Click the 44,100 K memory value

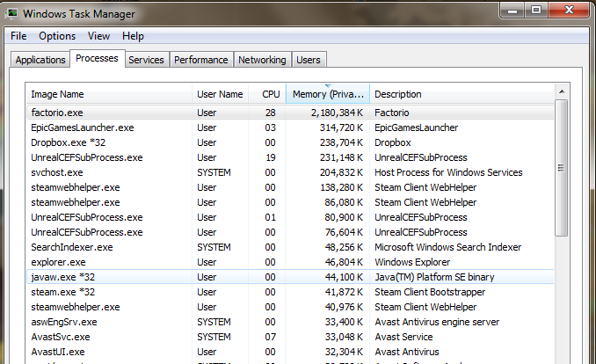coord(344,277)
